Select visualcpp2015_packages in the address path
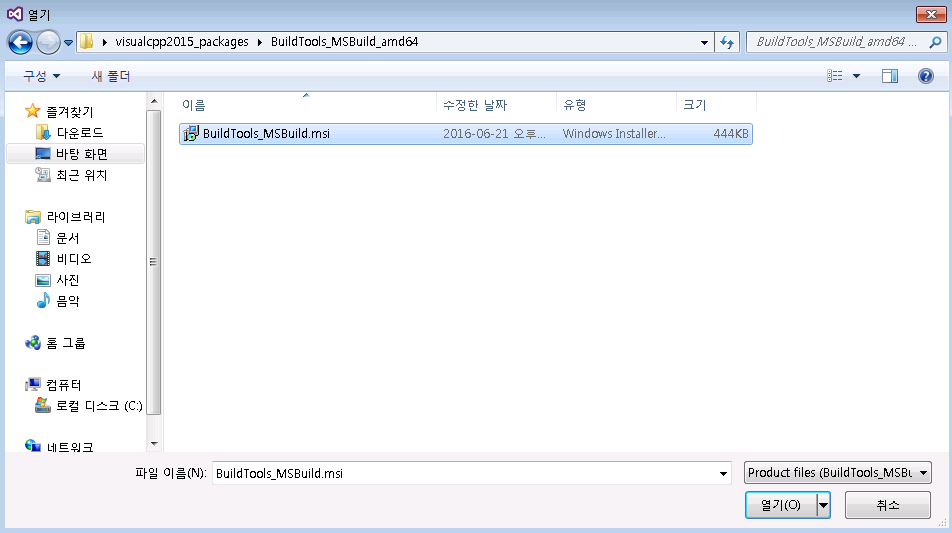The image size is (952, 533). click(x=182, y=42)
